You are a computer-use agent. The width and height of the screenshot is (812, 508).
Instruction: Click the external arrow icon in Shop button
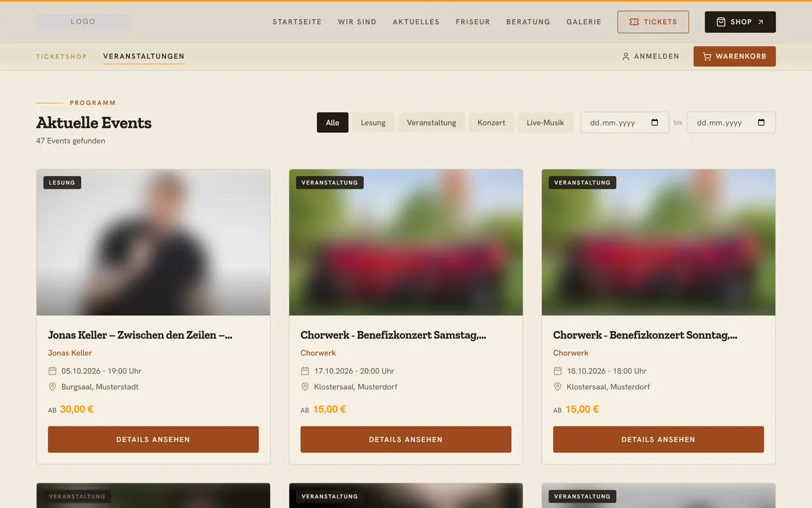pyautogui.click(x=761, y=22)
